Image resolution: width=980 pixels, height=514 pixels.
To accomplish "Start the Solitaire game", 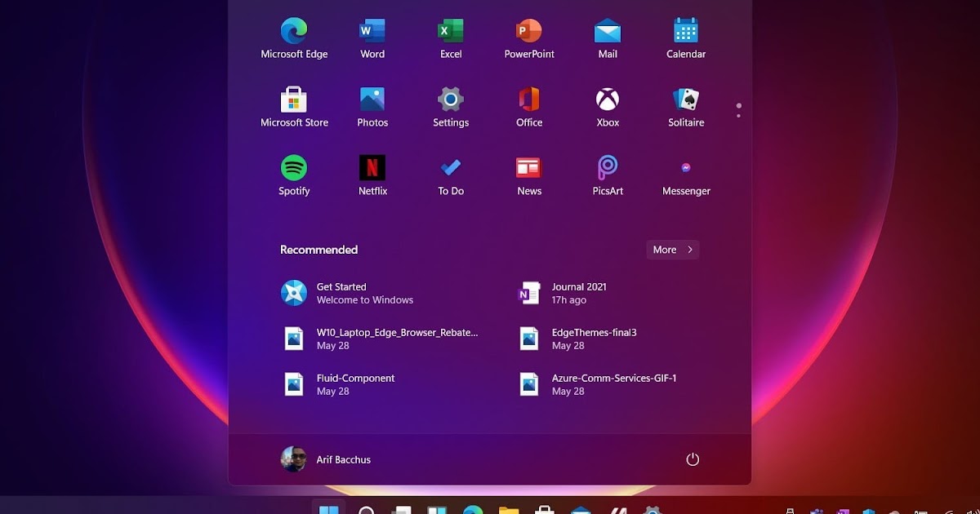I will 686,108.
